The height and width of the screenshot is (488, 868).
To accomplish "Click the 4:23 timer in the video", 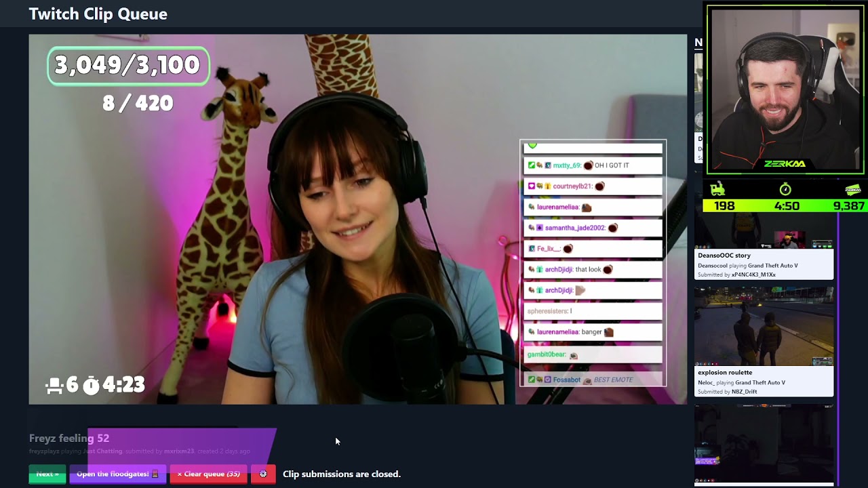I will pyautogui.click(x=123, y=385).
